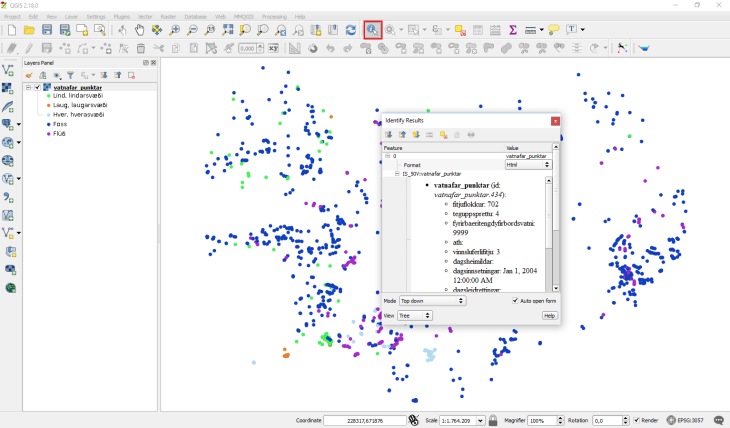Open the Mode dropdown showing Top down
The height and width of the screenshot is (428, 730).
coord(432,300)
